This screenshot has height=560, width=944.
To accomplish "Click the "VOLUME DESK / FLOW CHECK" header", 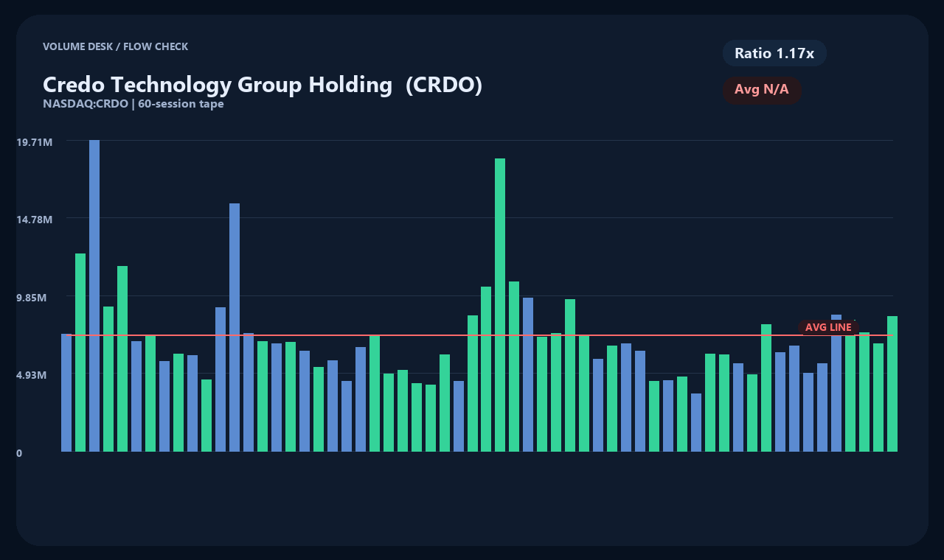I will [116, 46].
